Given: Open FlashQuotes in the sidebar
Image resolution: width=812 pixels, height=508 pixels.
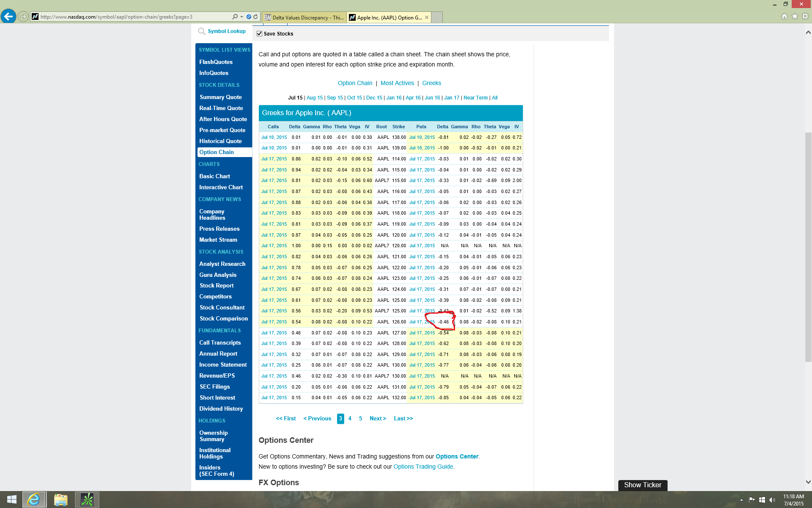Looking at the screenshot, I should pyautogui.click(x=216, y=62).
